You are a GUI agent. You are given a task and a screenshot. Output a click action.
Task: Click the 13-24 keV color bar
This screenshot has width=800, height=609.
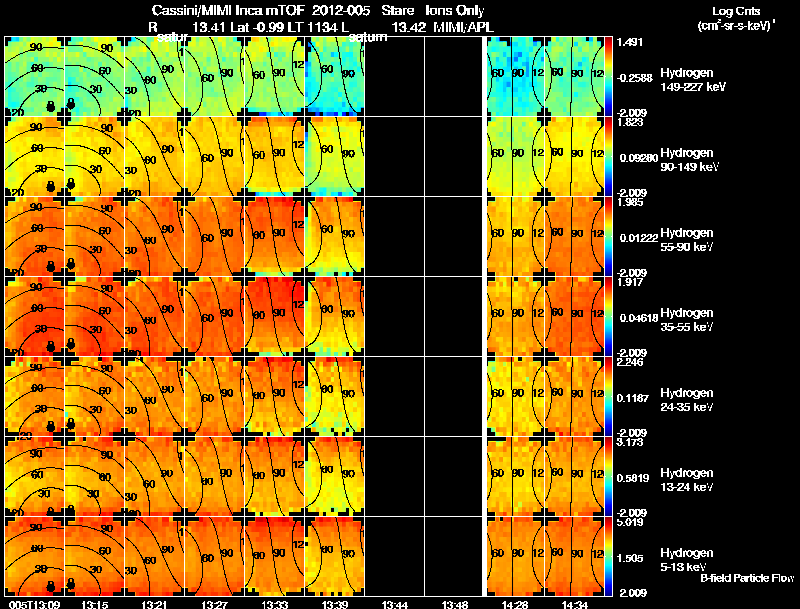(x=608, y=477)
